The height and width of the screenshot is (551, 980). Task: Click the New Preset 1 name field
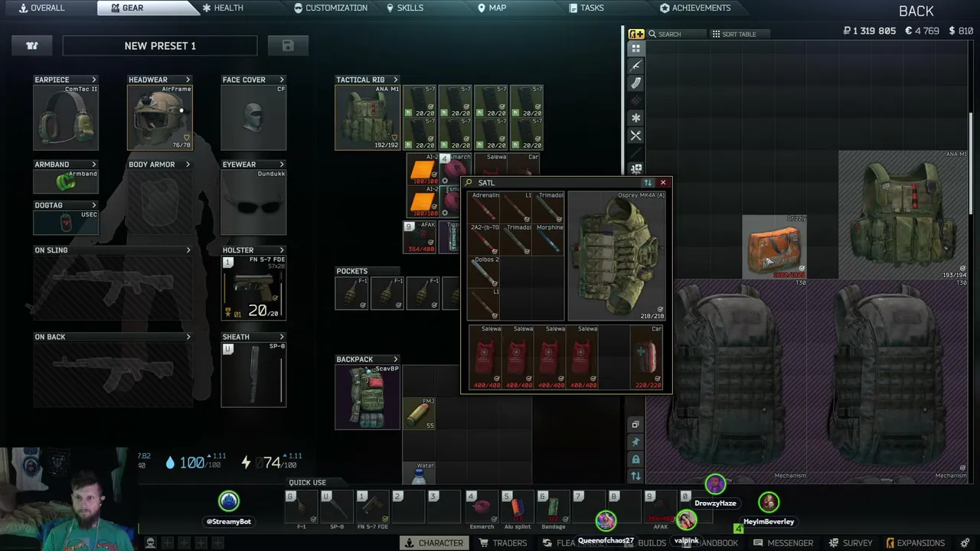pos(160,46)
